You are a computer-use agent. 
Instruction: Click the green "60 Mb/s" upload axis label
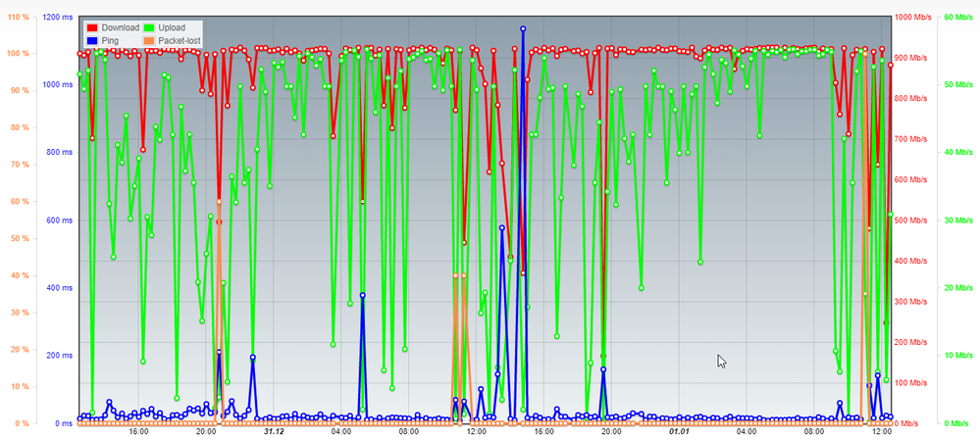(x=957, y=17)
